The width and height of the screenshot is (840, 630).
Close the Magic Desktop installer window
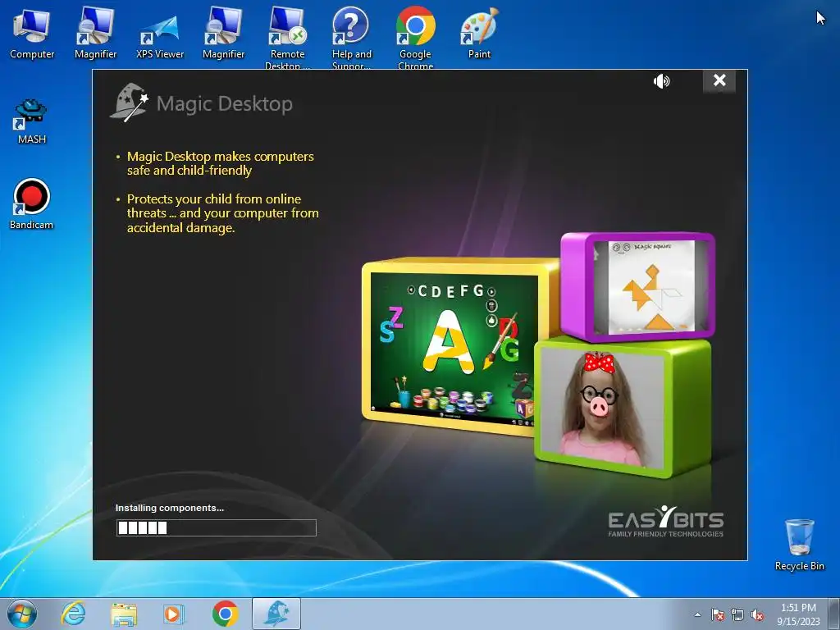coord(719,81)
